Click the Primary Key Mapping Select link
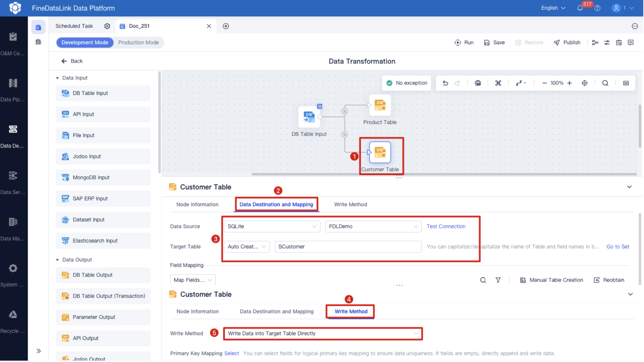This screenshot has width=644, height=362. (x=231, y=354)
